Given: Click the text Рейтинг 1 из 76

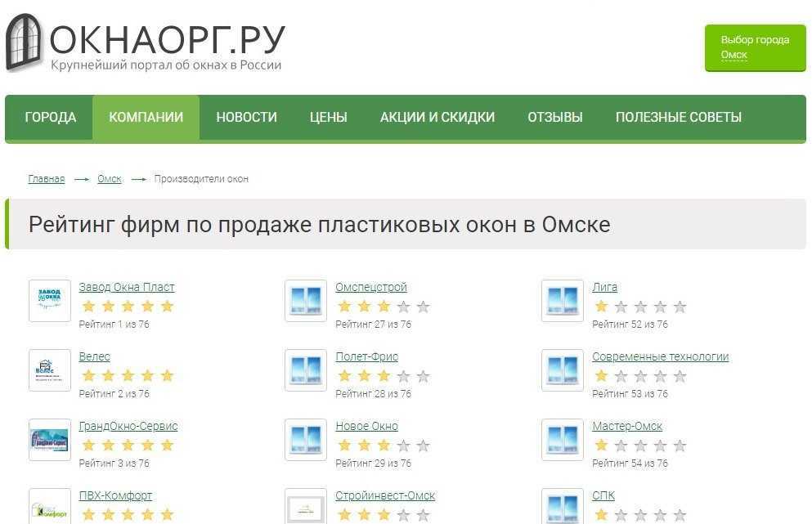Looking at the screenshot, I should point(114,325).
